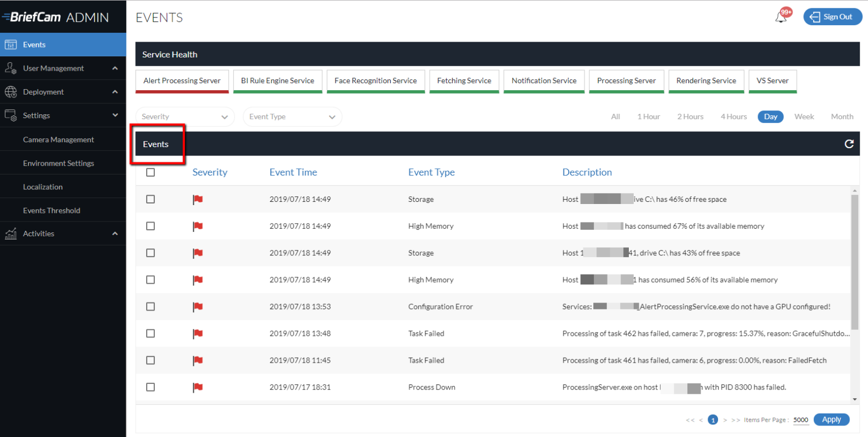Click the Events sidebar icon
Viewport: 868px width, 437px height.
[10, 45]
